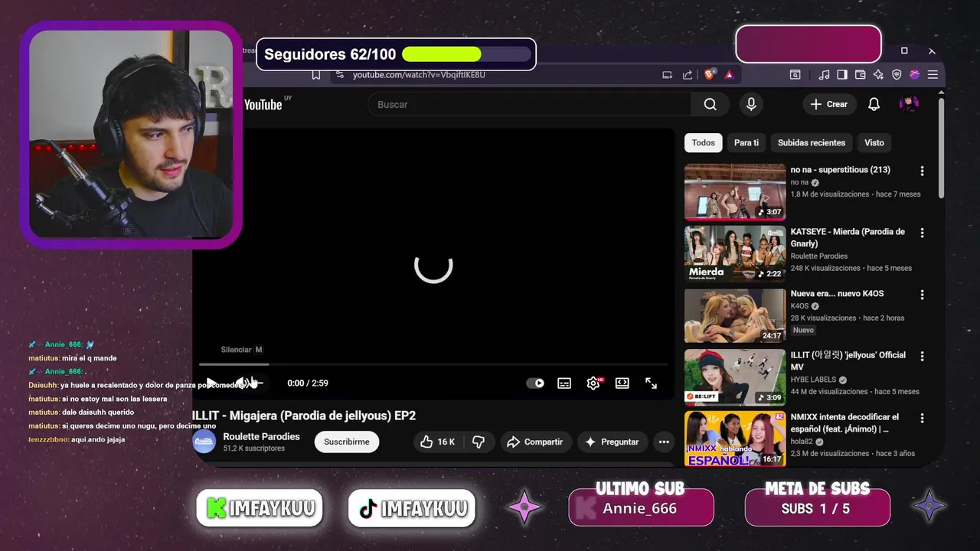Click the Suscribirme button
The height and width of the screenshot is (551, 980).
(347, 442)
